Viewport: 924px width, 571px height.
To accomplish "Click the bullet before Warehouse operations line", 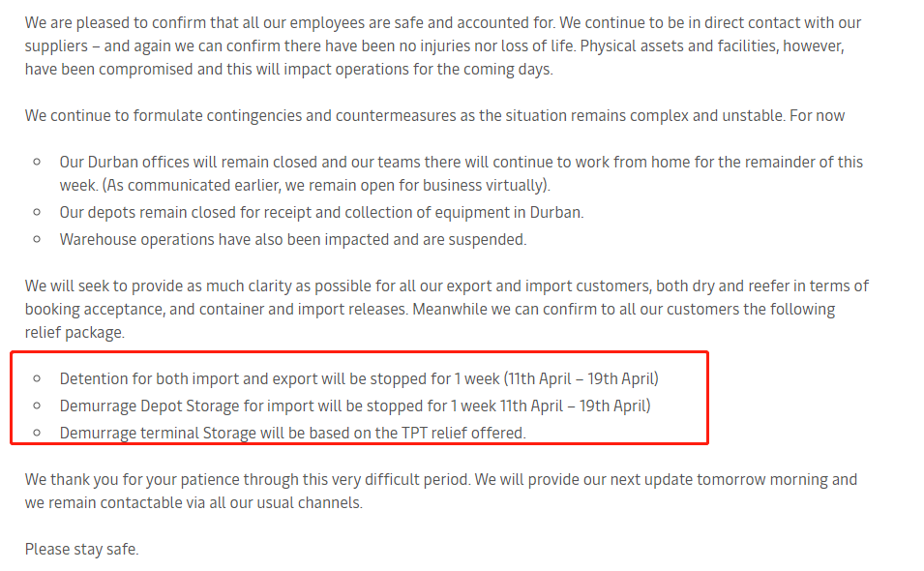I will coord(37,239).
